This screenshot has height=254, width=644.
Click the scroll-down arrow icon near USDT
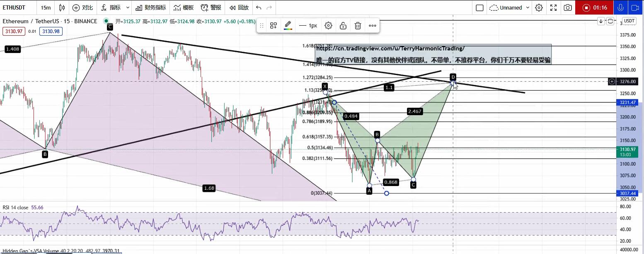[x=601, y=21]
